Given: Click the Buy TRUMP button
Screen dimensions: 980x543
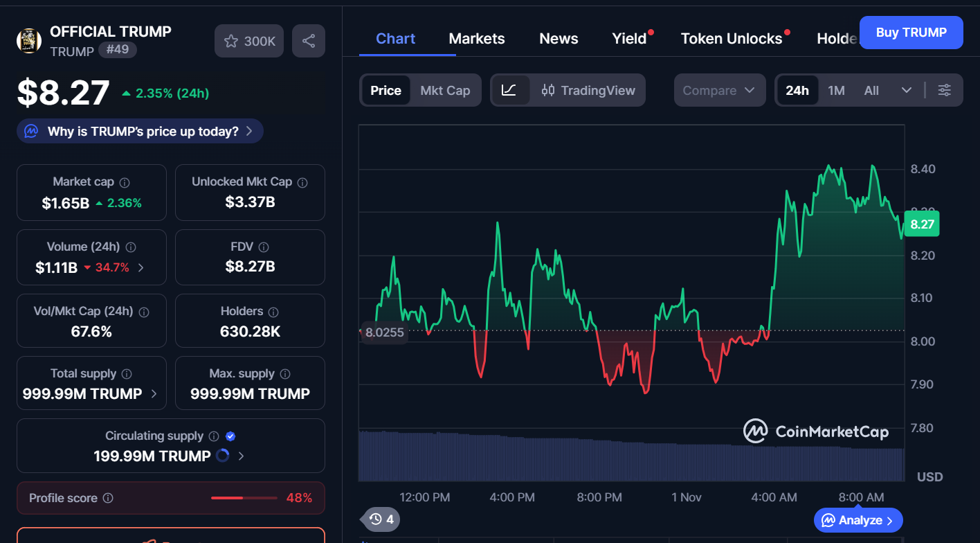Looking at the screenshot, I should click(911, 33).
